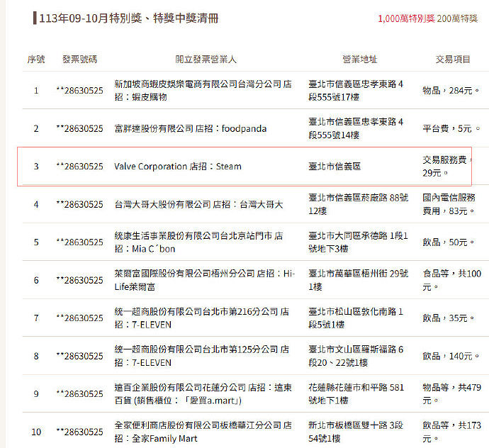Click the 全家Family Mart business cell
Viewport: 489px width, 448px height.
(x=203, y=432)
